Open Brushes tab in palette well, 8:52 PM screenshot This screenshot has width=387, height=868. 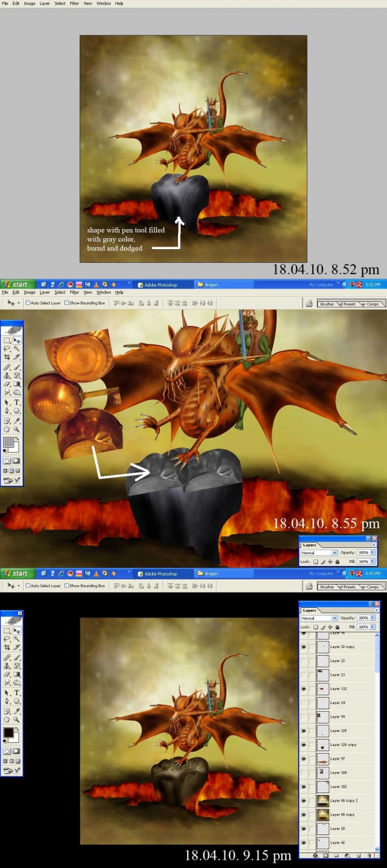pyautogui.click(x=328, y=304)
